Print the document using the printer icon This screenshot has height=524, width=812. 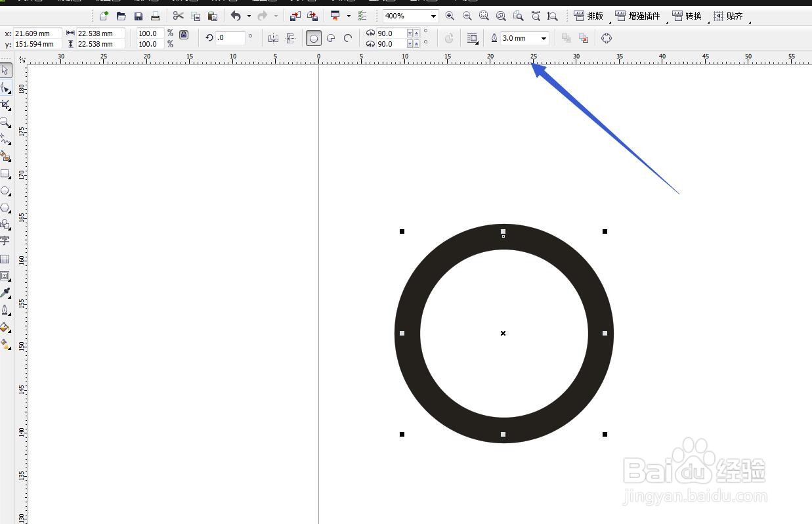(156, 16)
